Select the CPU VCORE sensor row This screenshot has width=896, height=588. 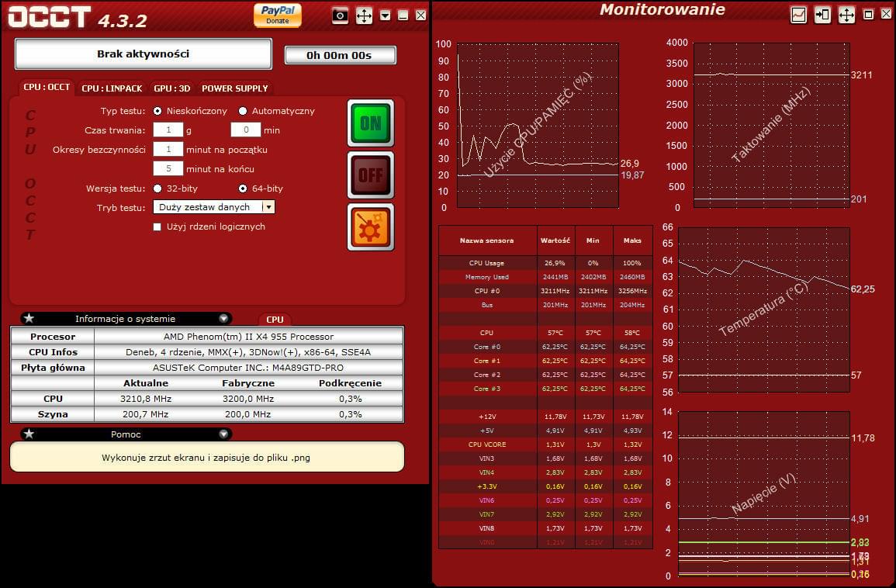click(x=545, y=444)
